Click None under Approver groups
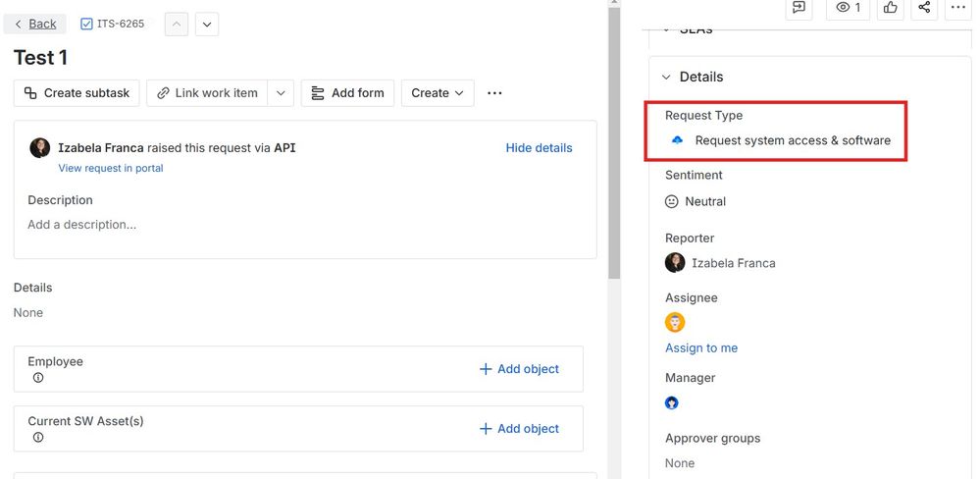Screen dimensions: 980x479 pyautogui.click(x=680, y=463)
